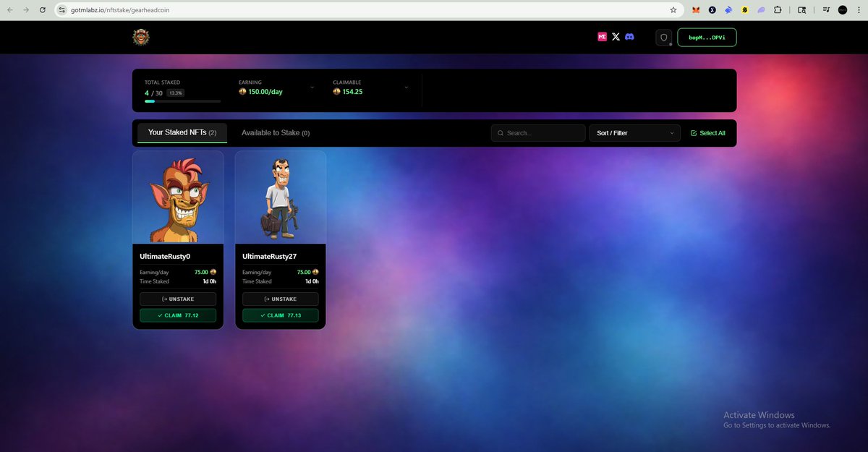Click the shield security icon button
This screenshot has width=868, height=452.
pos(664,38)
